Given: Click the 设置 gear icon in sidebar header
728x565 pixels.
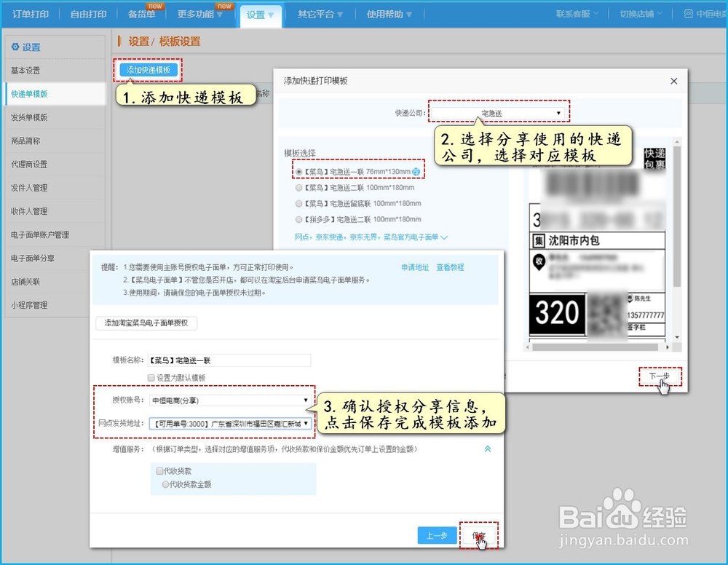Looking at the screenshot, I should [x=15, y=47].
